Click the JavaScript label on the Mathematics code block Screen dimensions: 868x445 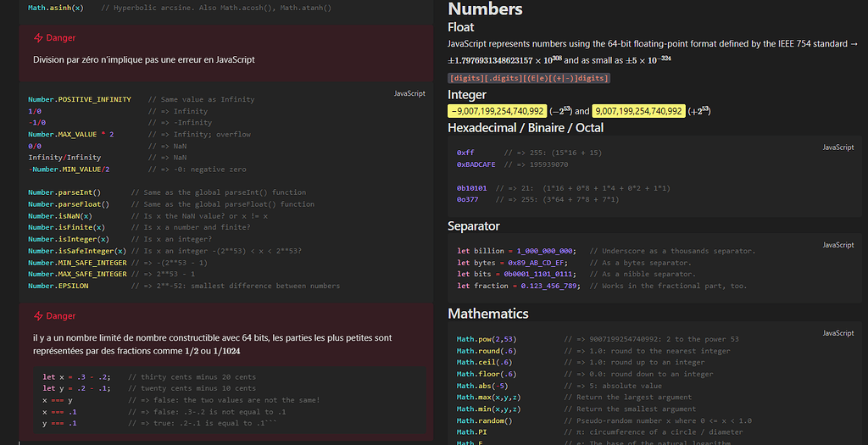(x=838, y=334)
